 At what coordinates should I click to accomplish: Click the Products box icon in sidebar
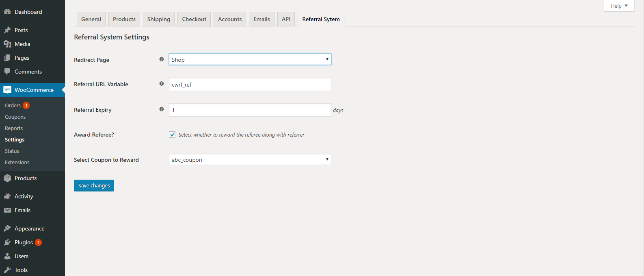coord(7,178)
